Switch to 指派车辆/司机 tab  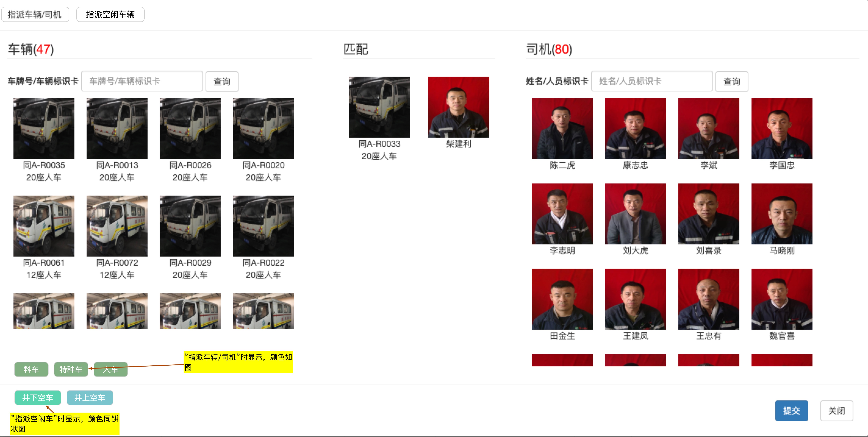[x=35, y=14]
